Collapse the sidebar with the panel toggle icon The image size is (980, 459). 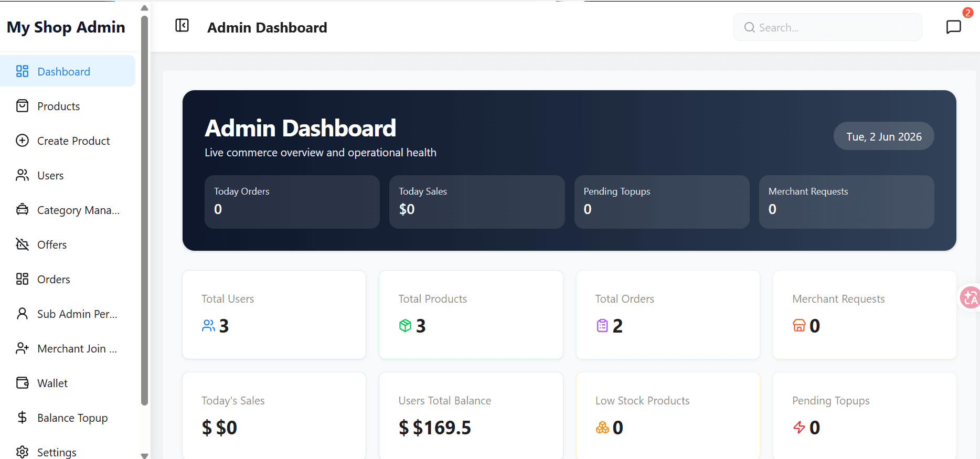coord(182,25)
